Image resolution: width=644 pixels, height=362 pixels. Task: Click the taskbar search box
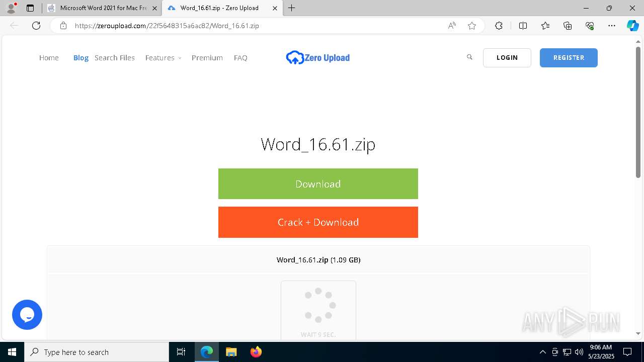[x=97, y=352]
